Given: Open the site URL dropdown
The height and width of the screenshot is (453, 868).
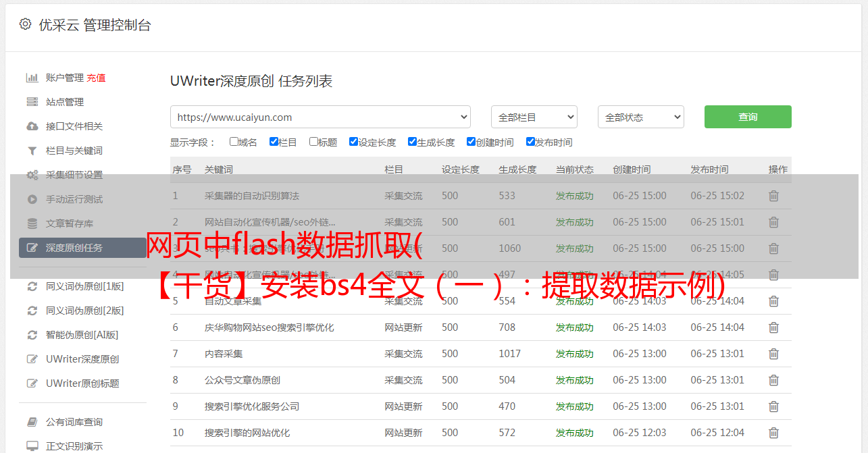Looking at the screenshot, I should pos(320,117).
